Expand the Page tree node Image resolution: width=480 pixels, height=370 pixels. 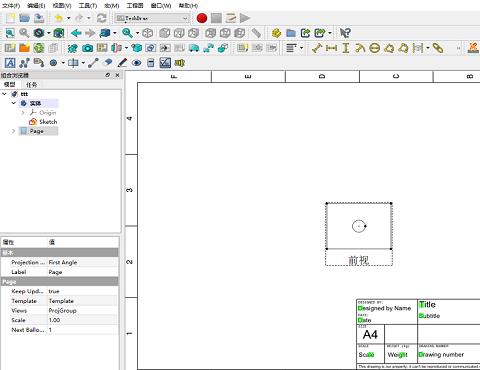coord(13,131)
